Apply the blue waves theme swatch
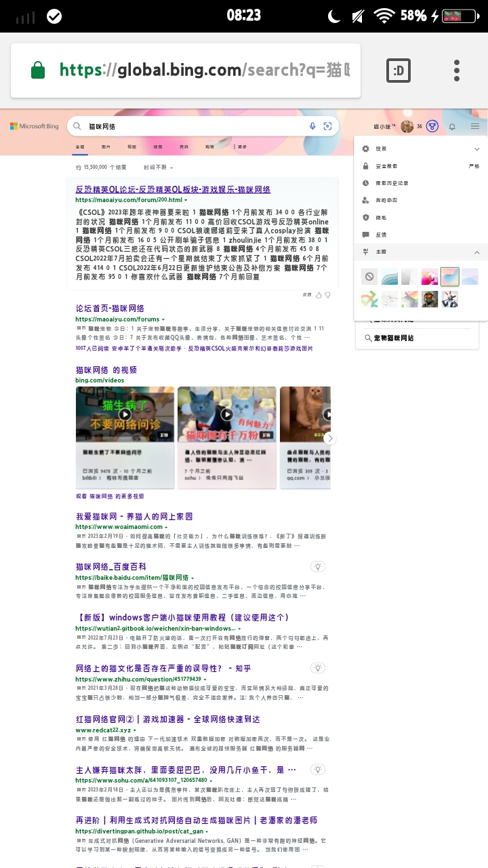 point(389,277)
